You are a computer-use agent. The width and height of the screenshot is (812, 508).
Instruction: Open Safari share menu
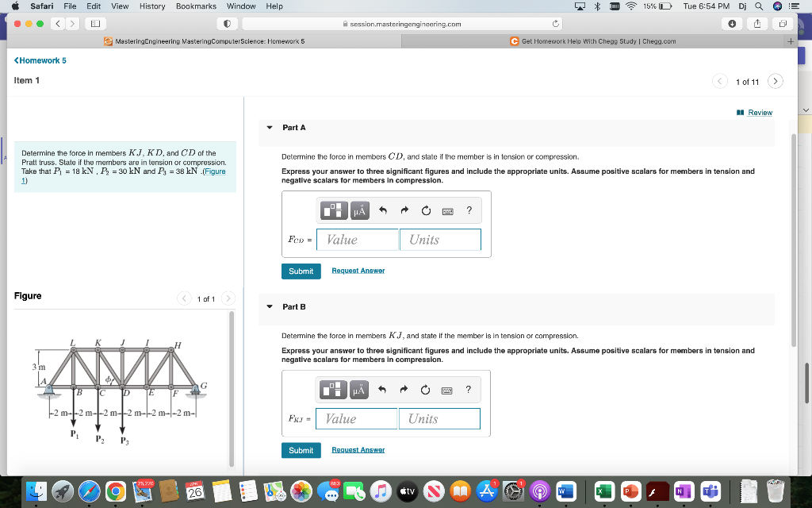click(x=757, y=24)
